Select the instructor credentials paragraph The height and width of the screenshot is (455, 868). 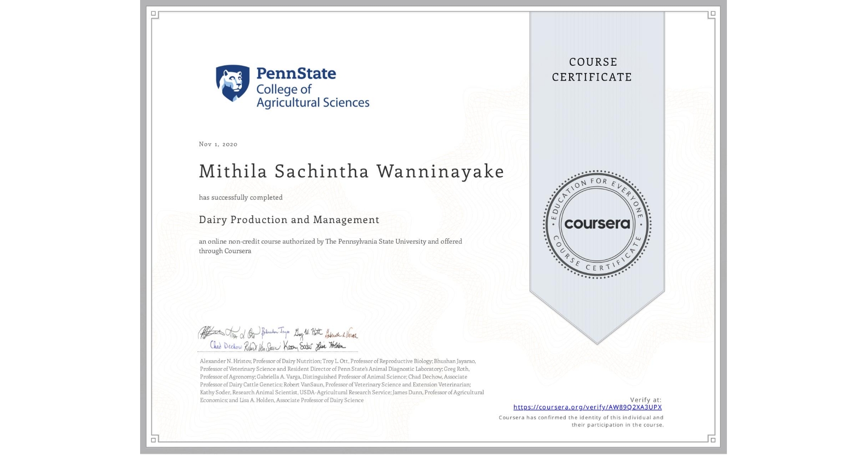340,380
